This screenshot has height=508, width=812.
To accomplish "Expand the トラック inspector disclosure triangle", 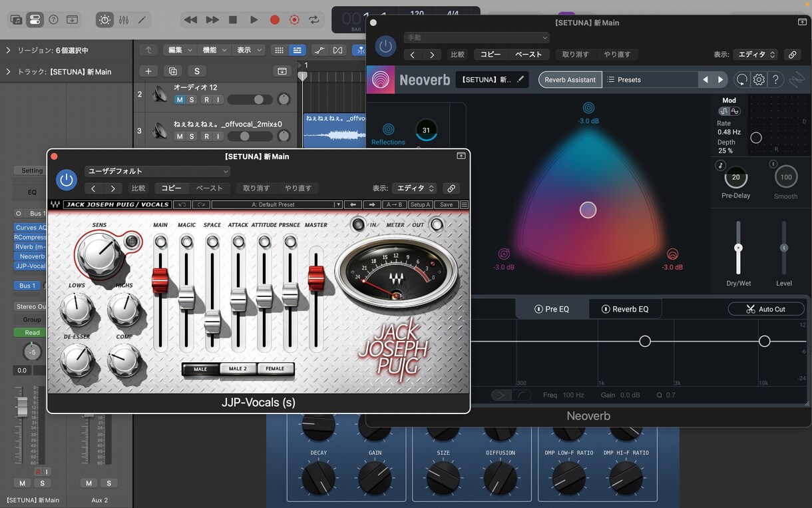I will click(x=8, y=71).
